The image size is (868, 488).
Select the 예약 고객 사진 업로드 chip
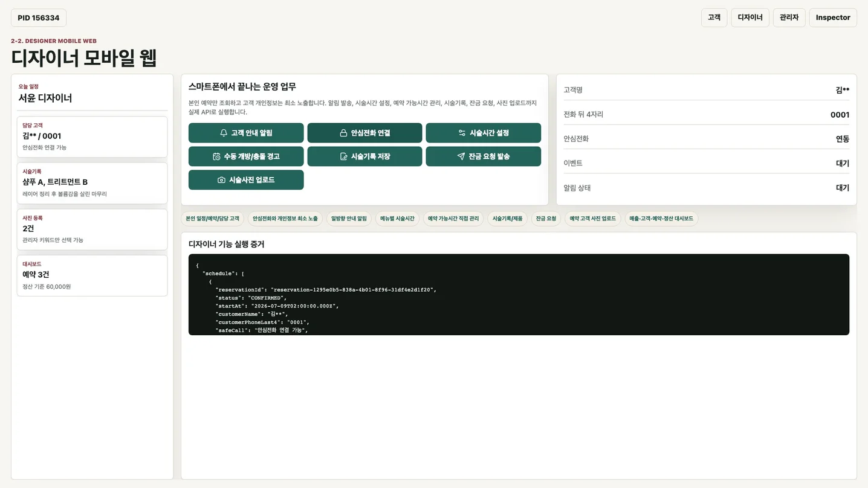[592, 219]
